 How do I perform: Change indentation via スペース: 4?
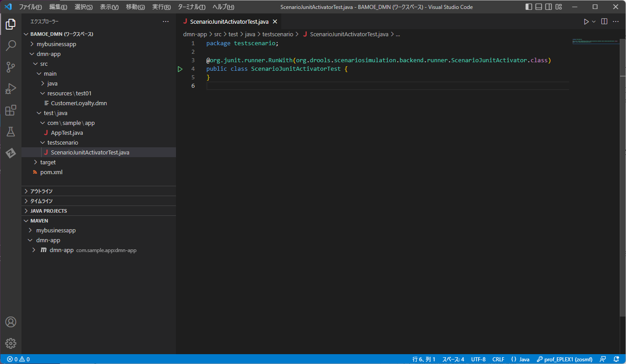coord(453,359)
